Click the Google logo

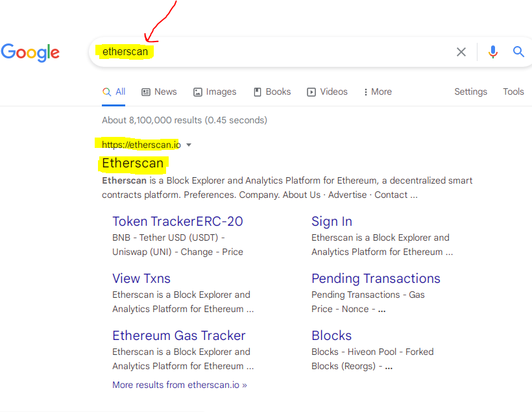tap(30, 53)
